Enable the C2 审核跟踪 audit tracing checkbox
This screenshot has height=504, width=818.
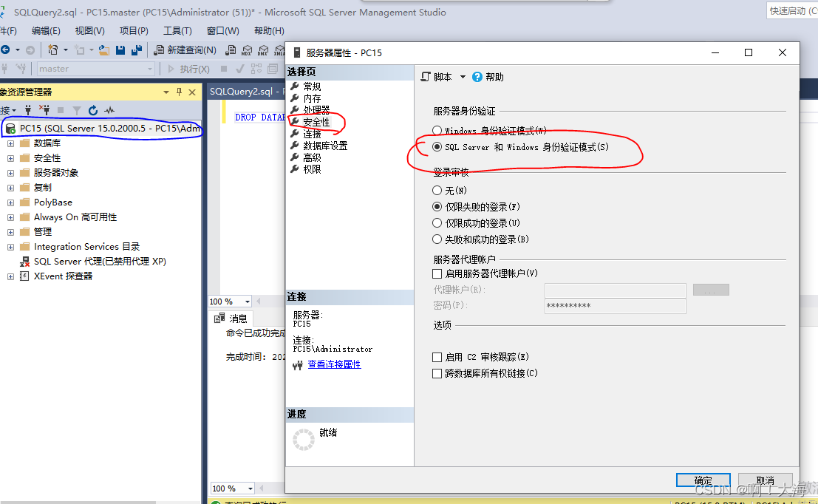[437, 357]
